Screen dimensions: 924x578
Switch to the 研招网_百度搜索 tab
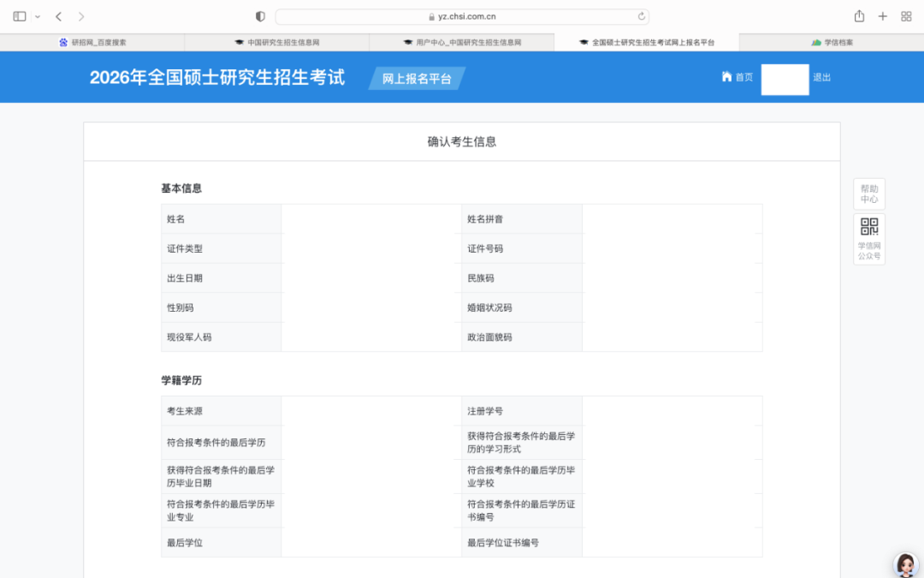[x=92, y=42]
